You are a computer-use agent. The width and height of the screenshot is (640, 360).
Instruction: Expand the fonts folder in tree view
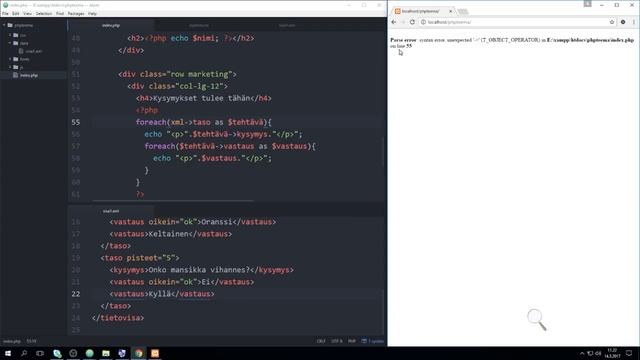(10, 59)
